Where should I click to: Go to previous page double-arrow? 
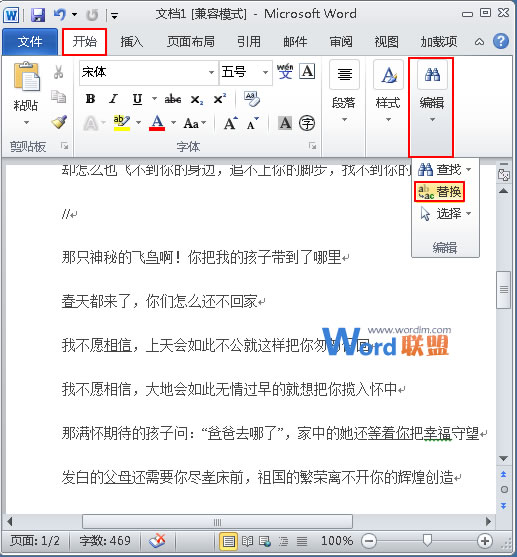pos(503,475)
